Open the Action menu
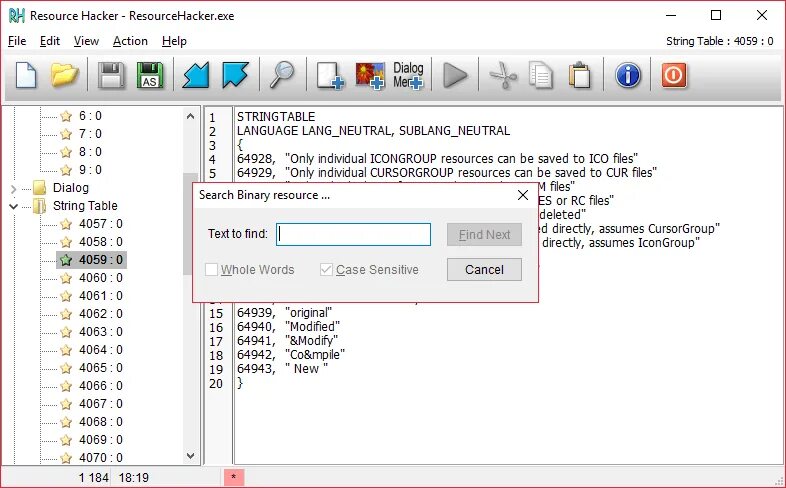 coord(130,41)
